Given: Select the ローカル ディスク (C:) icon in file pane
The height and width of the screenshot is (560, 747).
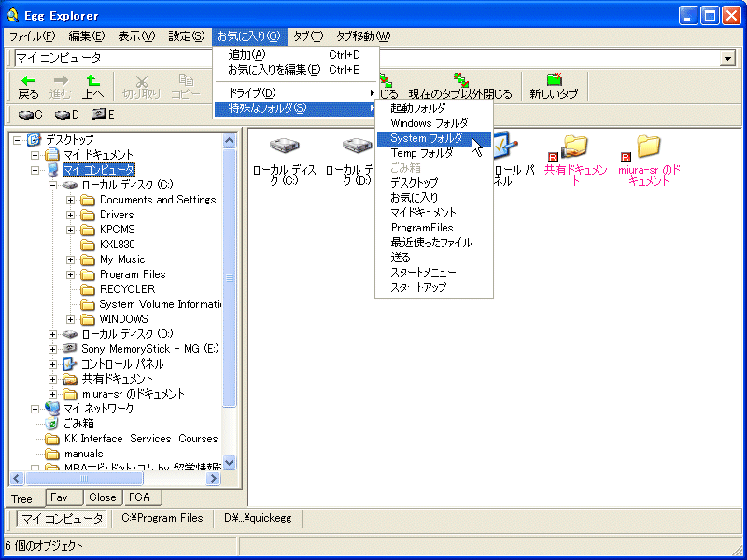Looking at the screenshot, I should 285,146.
